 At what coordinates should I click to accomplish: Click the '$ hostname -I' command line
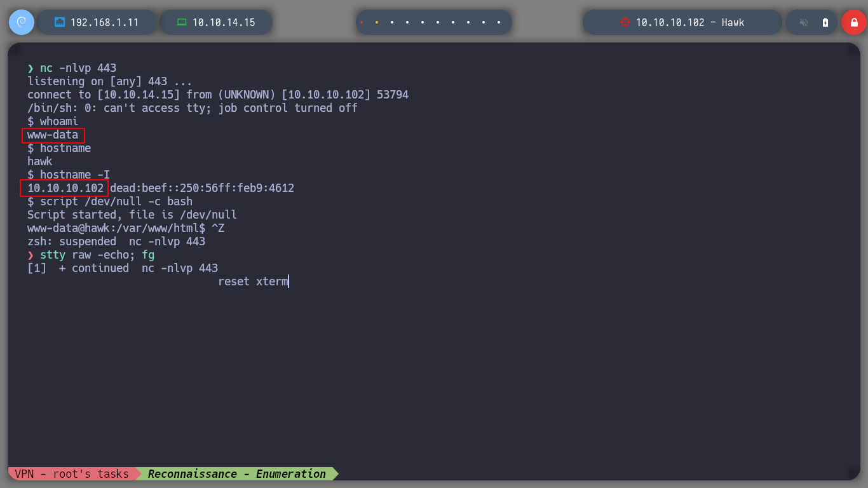pyautogui.click(x=69, y=175)
